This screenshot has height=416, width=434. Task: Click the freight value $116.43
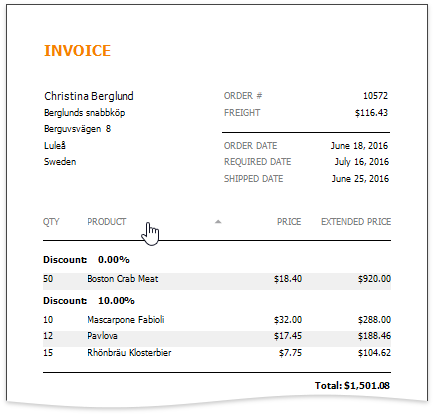tap(371, 113)
